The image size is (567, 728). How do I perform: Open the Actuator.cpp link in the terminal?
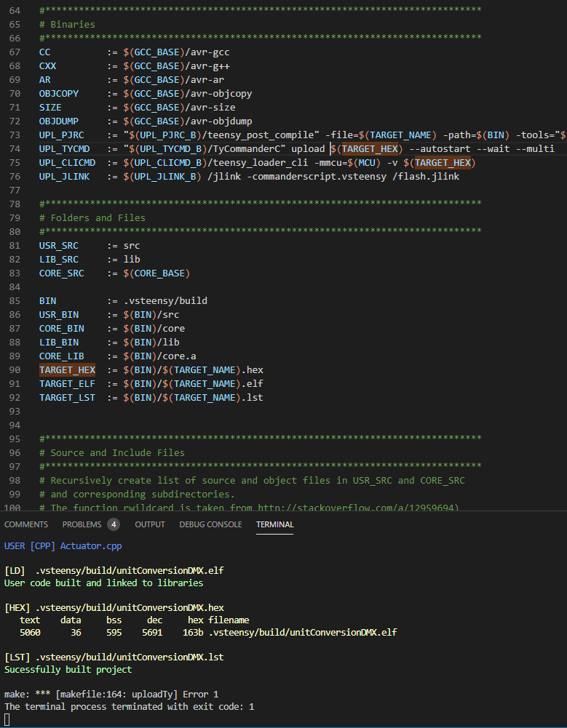tap(89, 545)
